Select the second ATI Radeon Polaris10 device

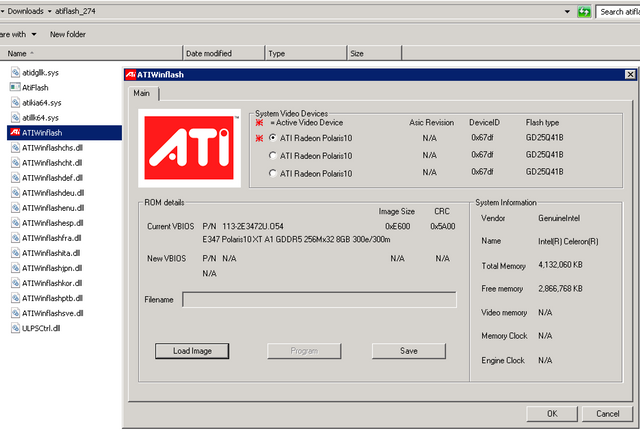pyautogui.click(x=273, y=155)
